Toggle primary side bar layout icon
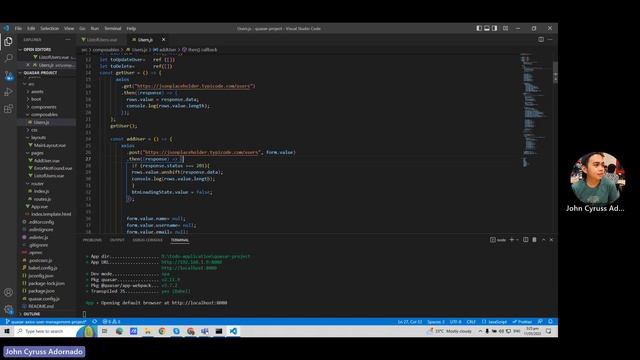 (479, 28)
